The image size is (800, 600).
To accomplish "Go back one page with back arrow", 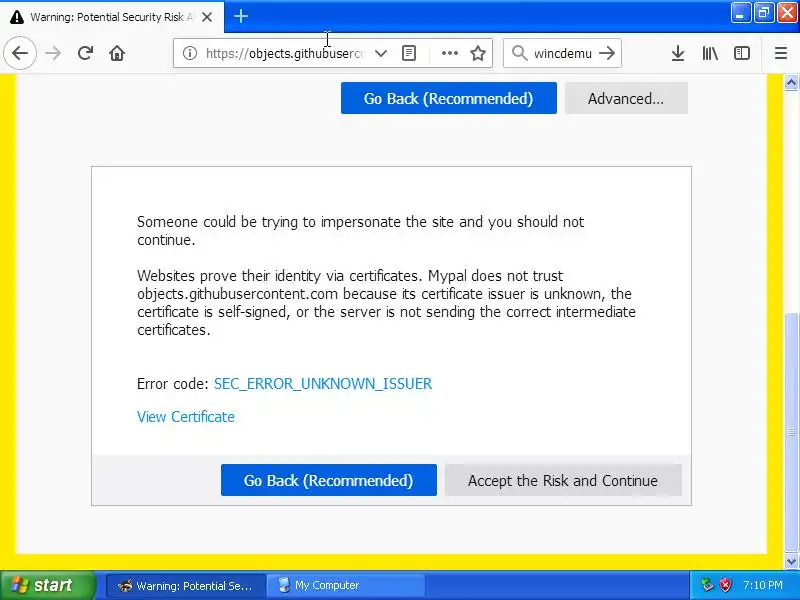I will coord(20,53).
